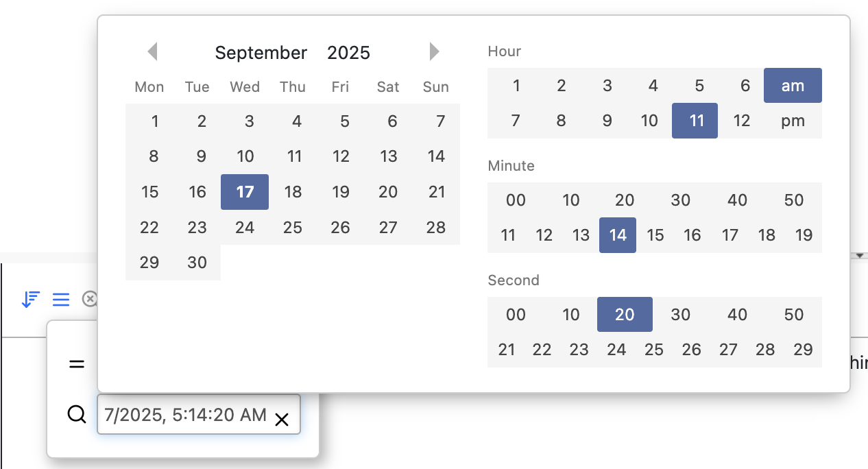Clear the date input with X icon

[281, 420]
